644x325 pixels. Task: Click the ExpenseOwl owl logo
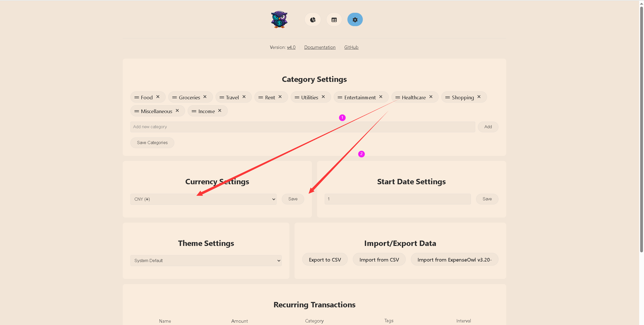point(279,20)
